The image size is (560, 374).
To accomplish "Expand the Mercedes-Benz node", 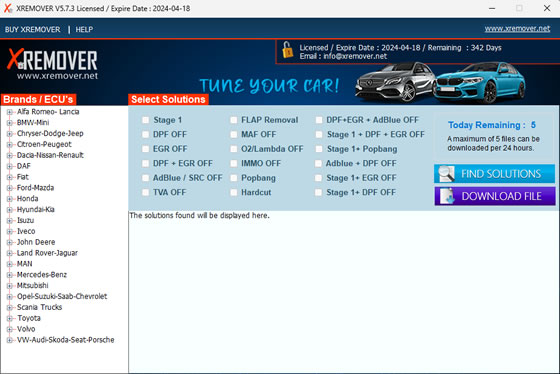I will click(x=10, y=275).
